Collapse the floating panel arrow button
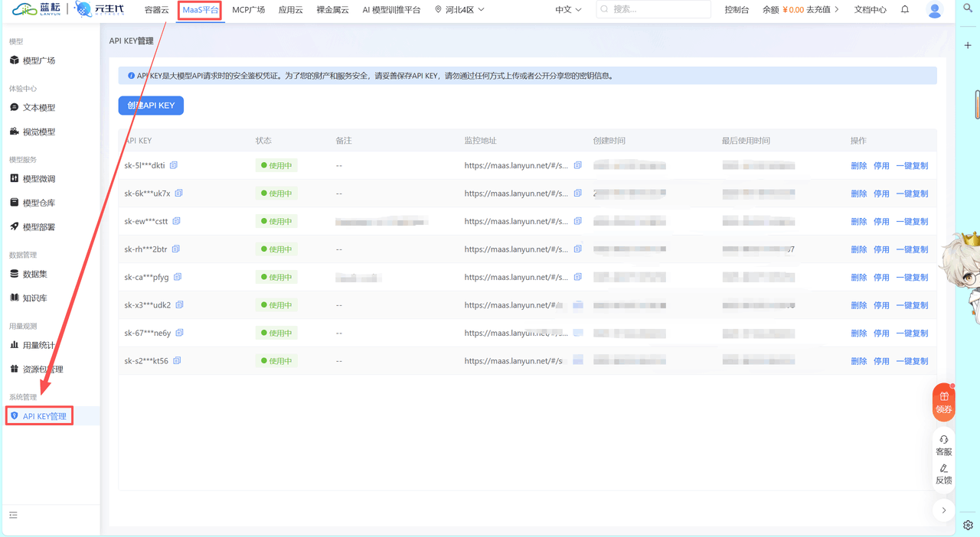 944,510
